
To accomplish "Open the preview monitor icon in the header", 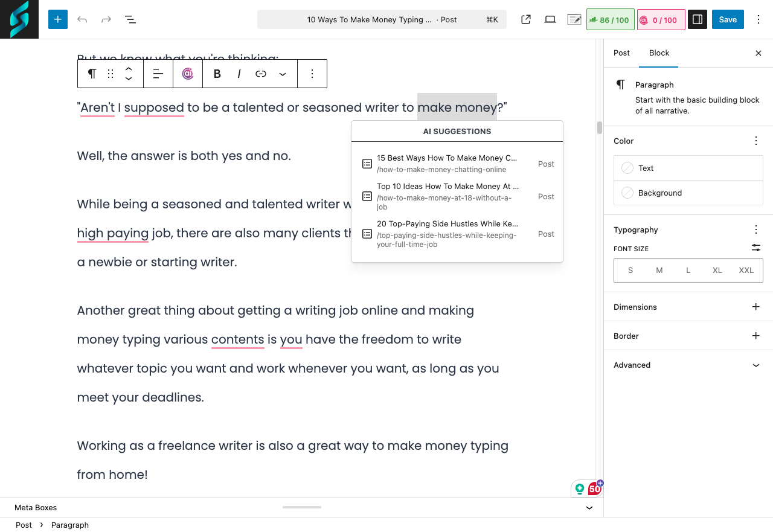I will (550, 19).
